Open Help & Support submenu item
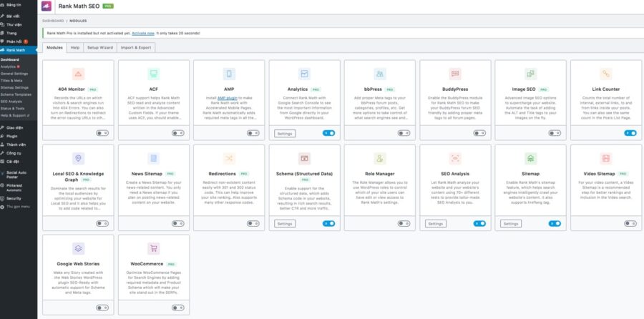This screenshot has height=319, width=644. point(15,115)
